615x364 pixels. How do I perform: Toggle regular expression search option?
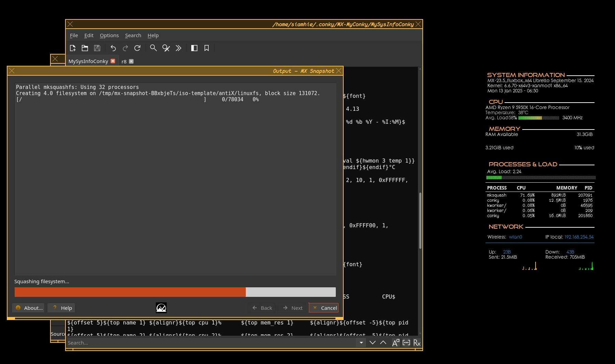tap(417, 343)
